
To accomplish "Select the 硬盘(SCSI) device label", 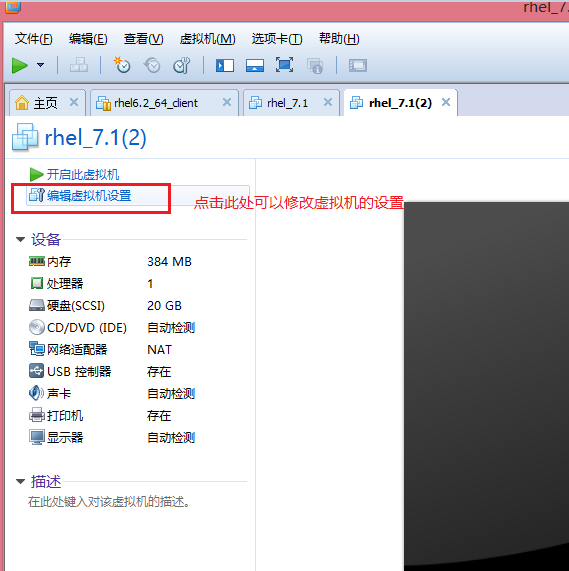I will tap(76, 306).
